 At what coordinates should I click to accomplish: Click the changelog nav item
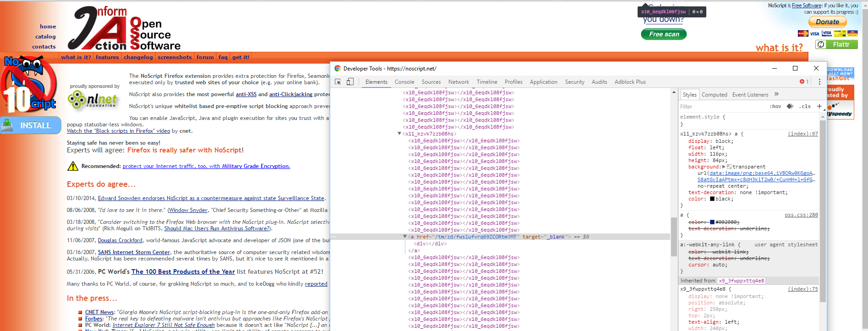[138, 57]
